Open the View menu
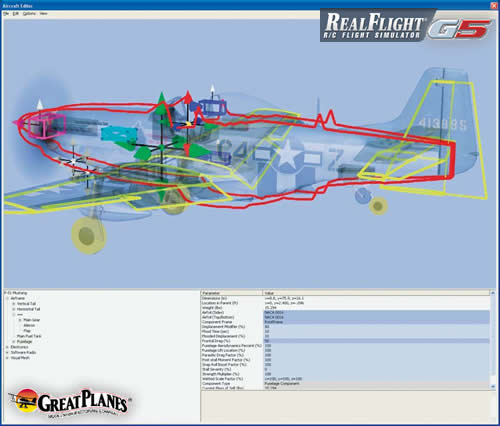Viewport: 500px width, 426px height. point(43,14)
